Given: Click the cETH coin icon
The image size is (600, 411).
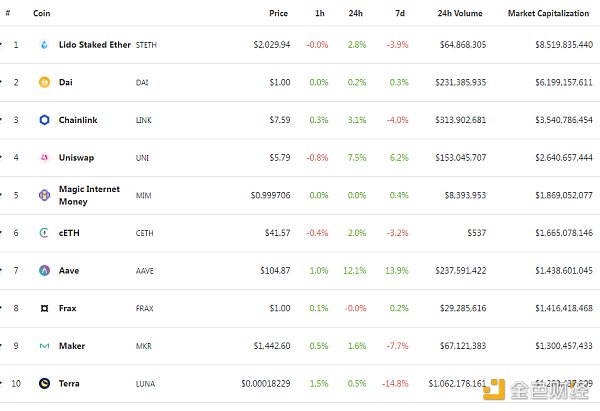Looking at the screenshot, I should pyautogui.click(x=44, y=233).
